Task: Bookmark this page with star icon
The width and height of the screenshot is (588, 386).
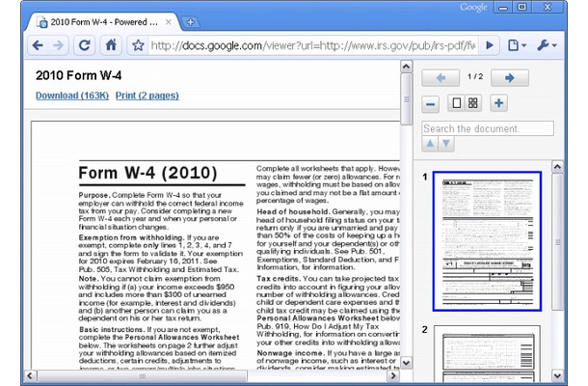Action: tap(138, 45)
